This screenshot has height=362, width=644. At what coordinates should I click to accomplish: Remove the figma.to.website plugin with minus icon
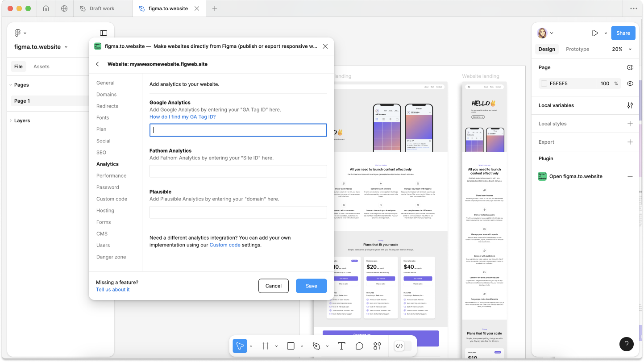(630, 176)
